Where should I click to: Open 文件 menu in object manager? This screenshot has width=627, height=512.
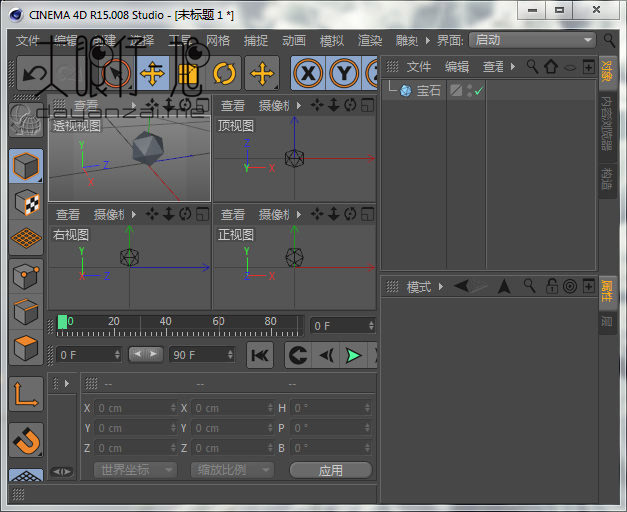419,66
